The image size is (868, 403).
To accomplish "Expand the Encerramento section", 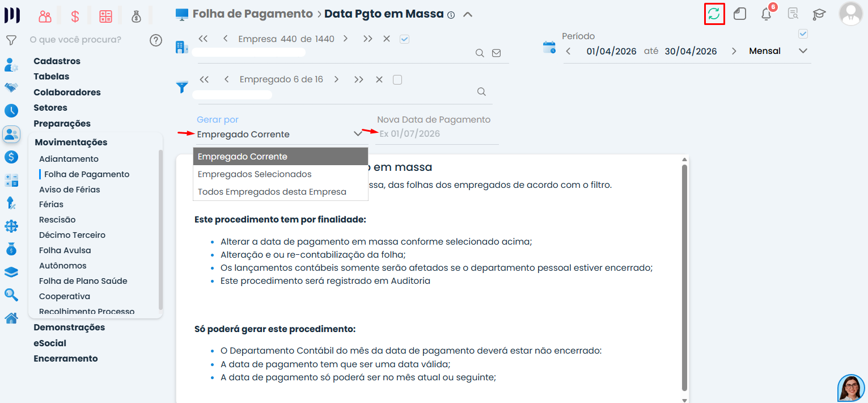I will click(x=65, y=359).
